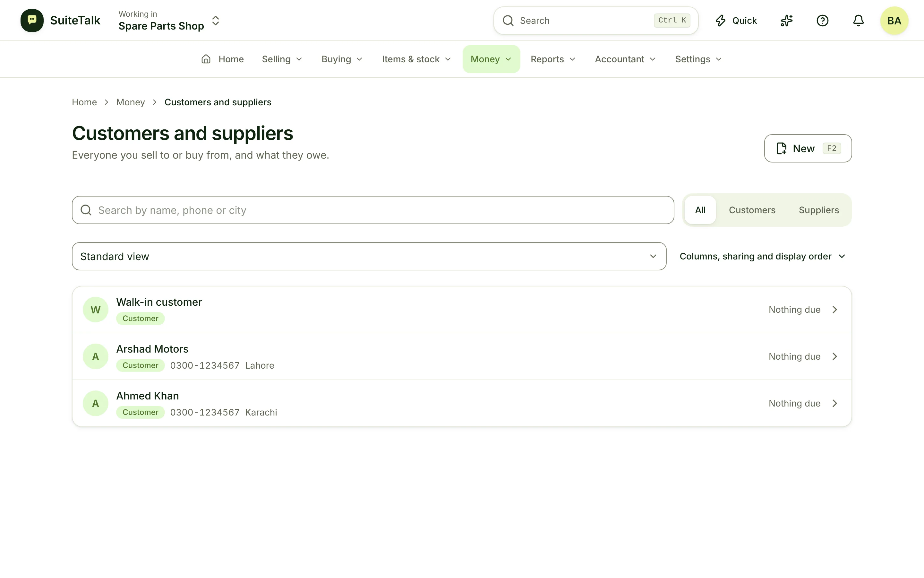
Task: Open the Walk-in customer row
Action: coord(462,310)
